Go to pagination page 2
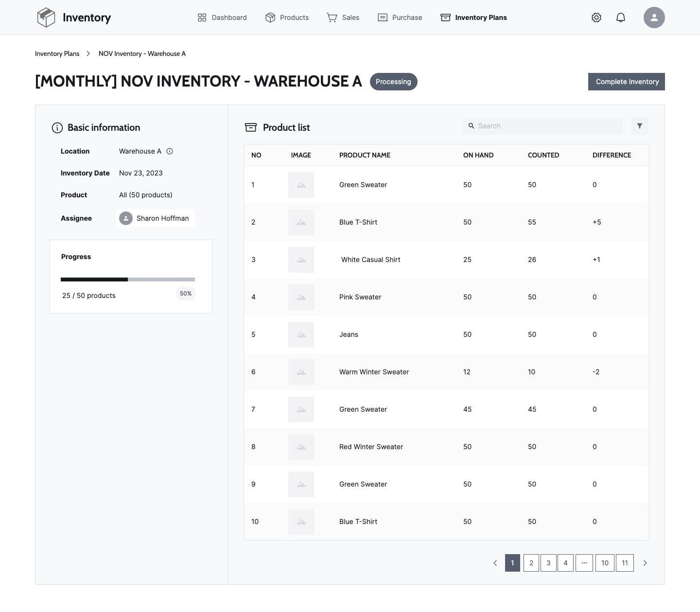700x612 pixels. (x=531, y=563)
